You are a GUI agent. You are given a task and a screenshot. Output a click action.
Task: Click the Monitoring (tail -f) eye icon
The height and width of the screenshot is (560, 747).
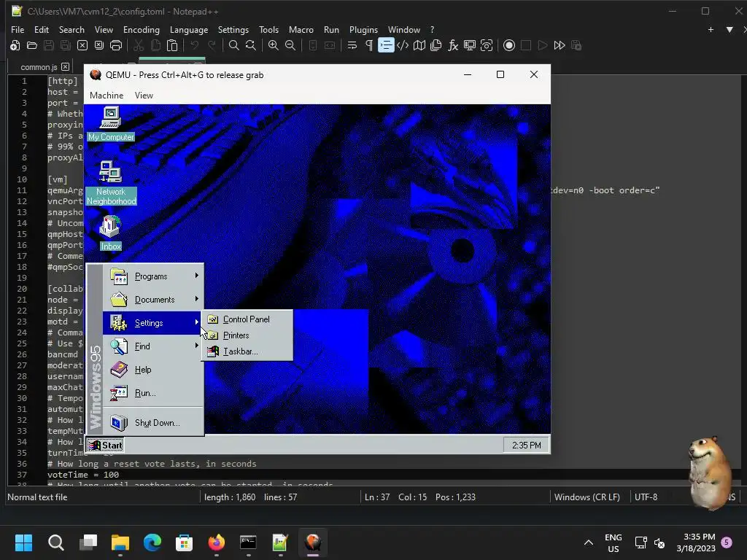click(x=487, y=45)
